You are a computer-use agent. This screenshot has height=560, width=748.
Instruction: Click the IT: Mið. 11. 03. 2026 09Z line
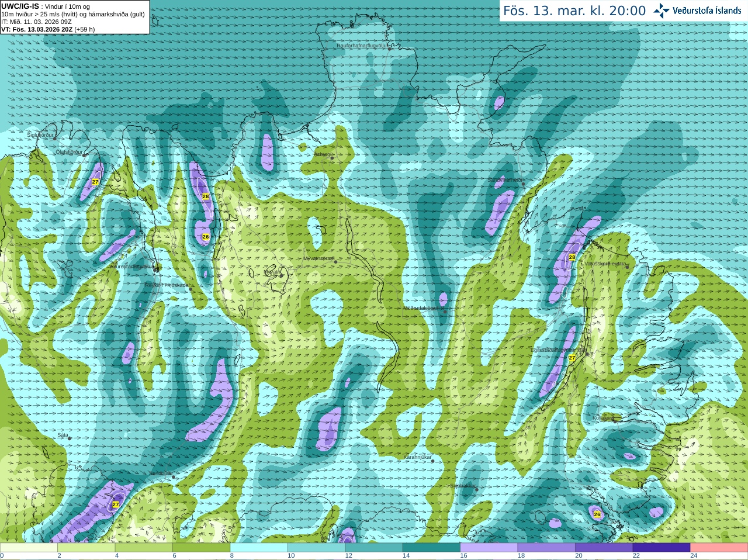click(36, 22)
